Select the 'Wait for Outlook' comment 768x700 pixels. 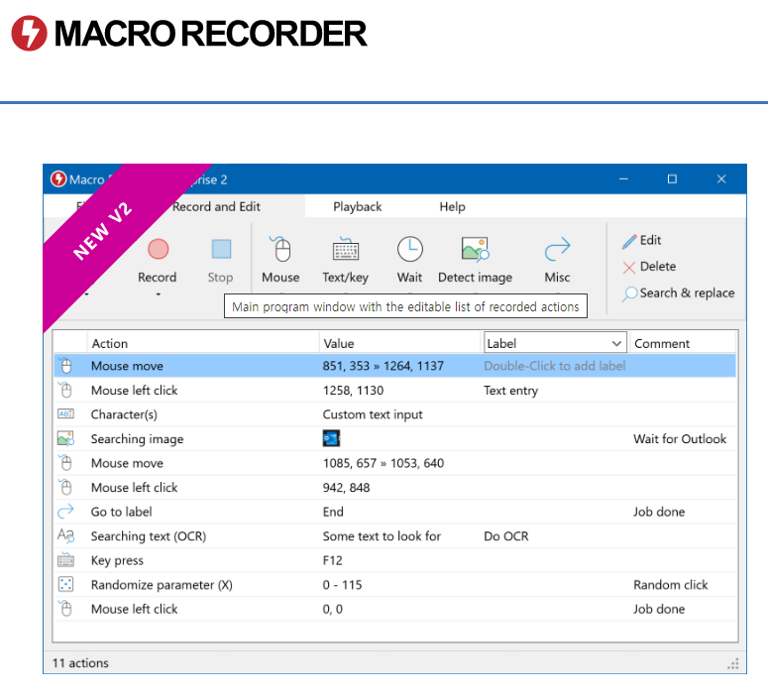click(680, 438)
